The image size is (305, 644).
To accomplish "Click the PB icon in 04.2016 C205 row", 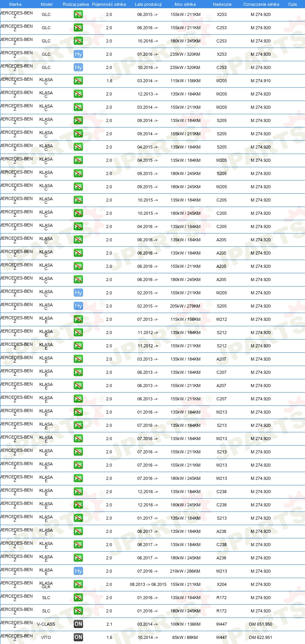I will tap(78, 227).
